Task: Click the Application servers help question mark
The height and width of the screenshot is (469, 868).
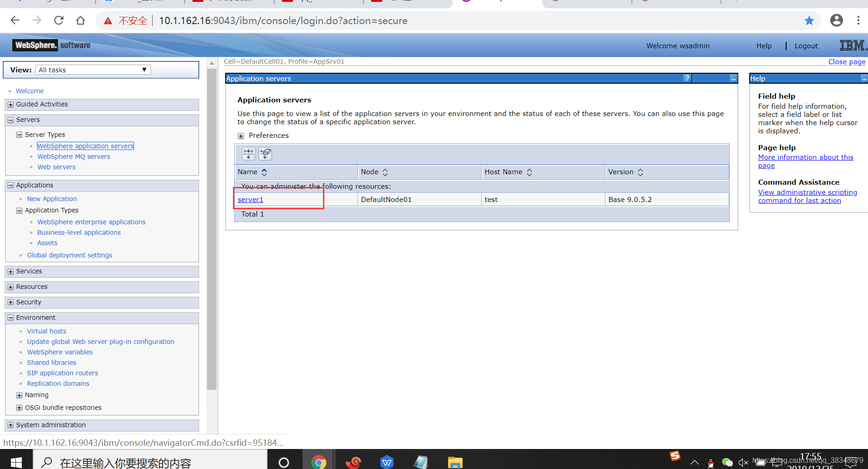Action: (x=687, y=78)
